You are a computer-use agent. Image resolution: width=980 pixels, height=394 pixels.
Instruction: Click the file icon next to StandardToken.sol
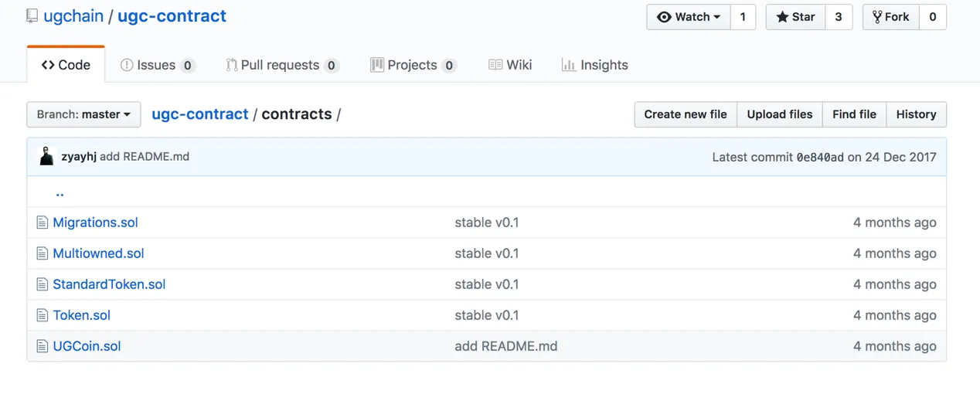point(43,284)
